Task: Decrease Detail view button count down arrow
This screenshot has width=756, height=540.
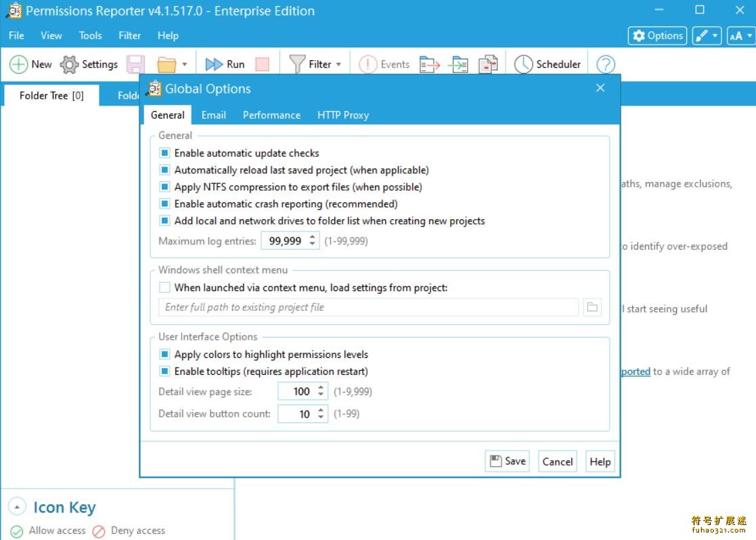Action: point(321,418)
